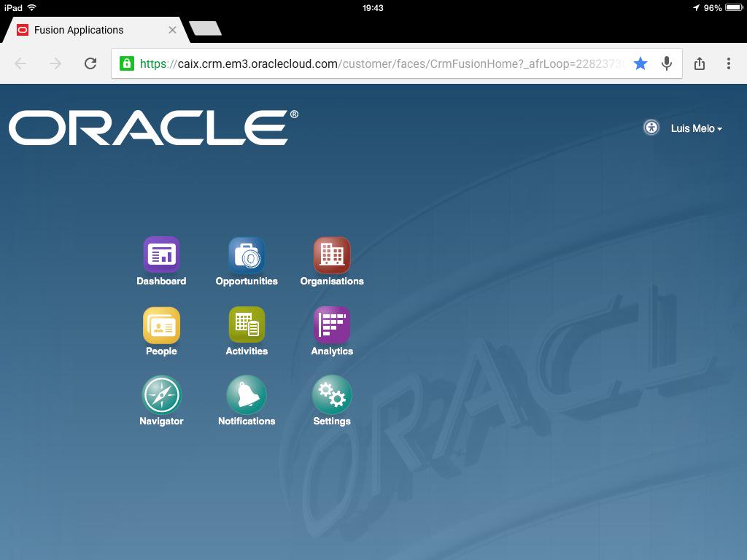Open the Chrome share menu
Viewport: 747px width, 560px height.
pos(699,63)
